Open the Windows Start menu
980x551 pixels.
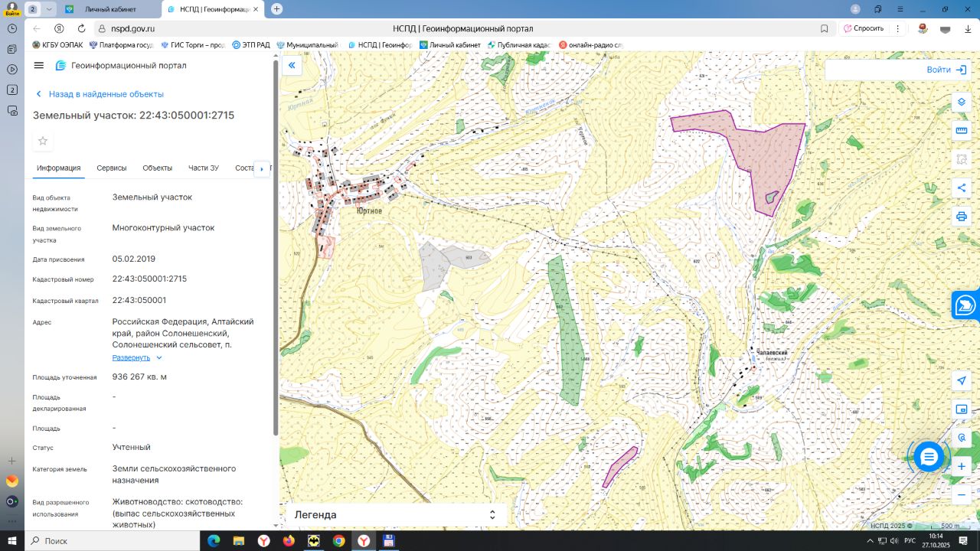[12, 541]
